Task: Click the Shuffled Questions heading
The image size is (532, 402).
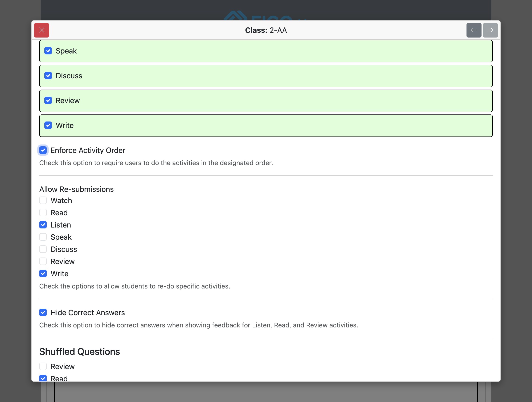Action: point(80,352)
